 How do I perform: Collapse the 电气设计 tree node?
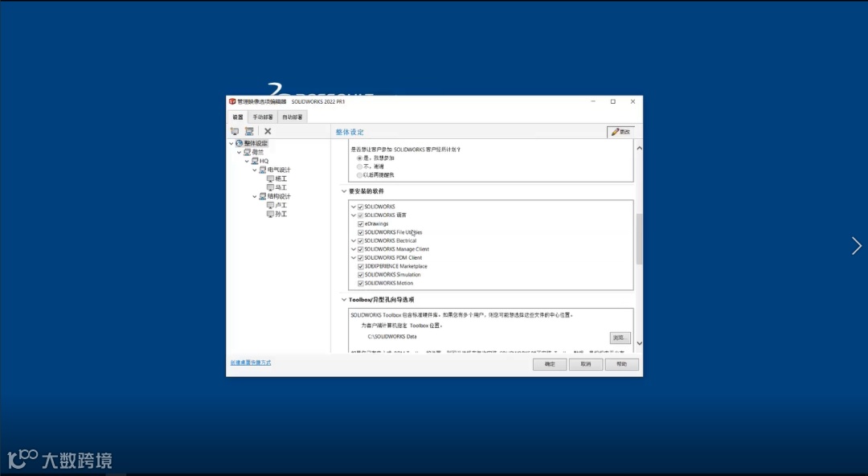pyautogui.click(x=255, y=170)
